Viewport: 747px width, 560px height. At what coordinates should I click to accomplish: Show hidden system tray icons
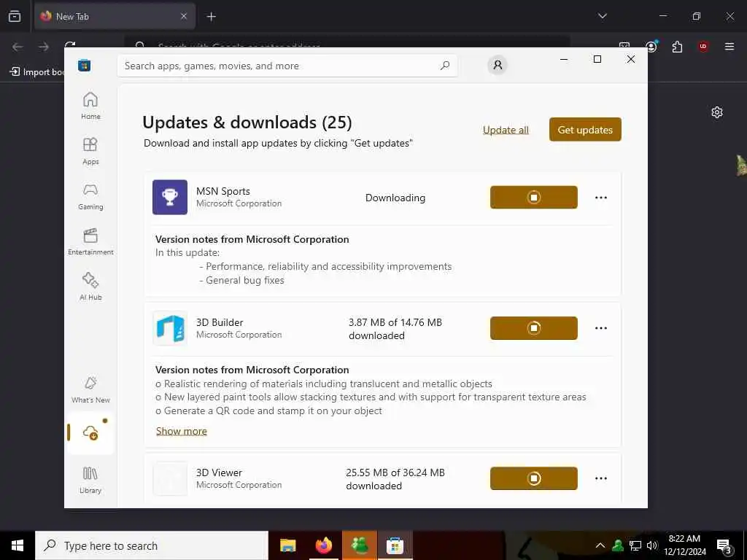point(600,545)
